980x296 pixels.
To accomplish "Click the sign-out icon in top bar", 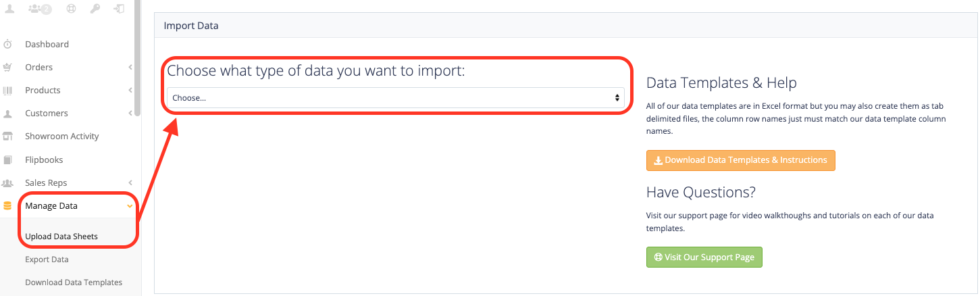I will click(119, 9).
